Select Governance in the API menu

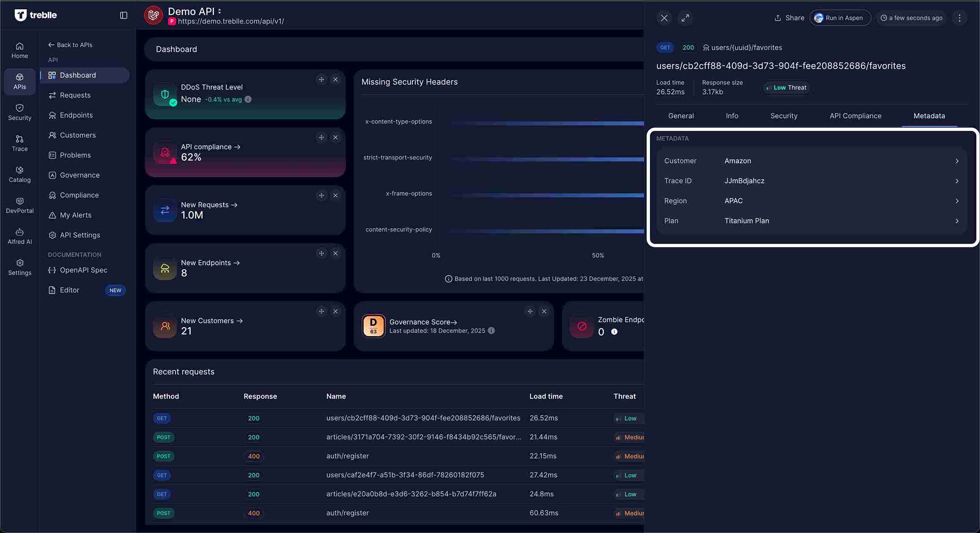(x=80, y=175)
